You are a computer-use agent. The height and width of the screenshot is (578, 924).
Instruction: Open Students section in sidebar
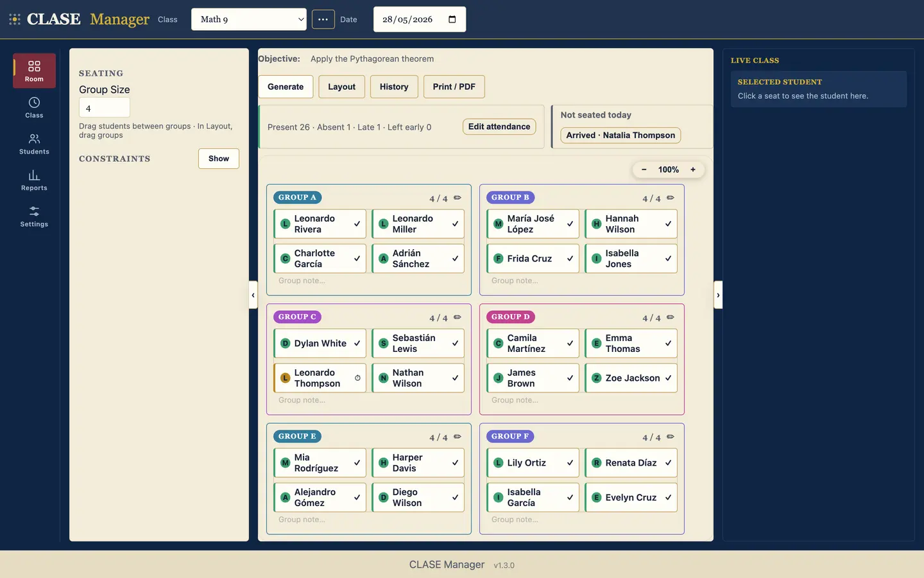(x=34, y=144)
